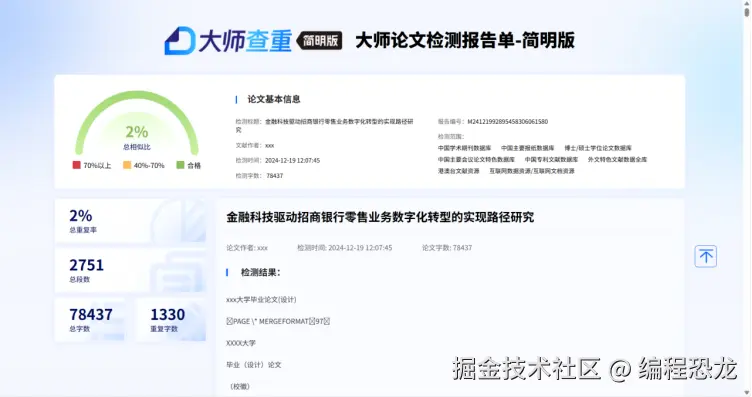This screenshot has height=397, width=752.
Task: Click the report number M24121992895458306061580
Action: click(x=507, y=122)
